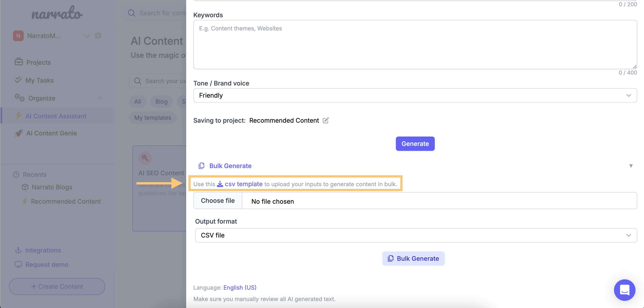Click the Choose file button

click(218, 201)
